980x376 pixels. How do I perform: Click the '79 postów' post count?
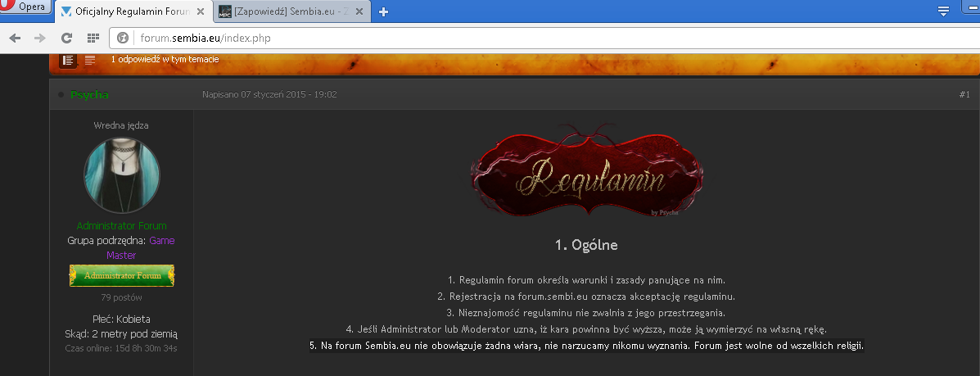122,298
